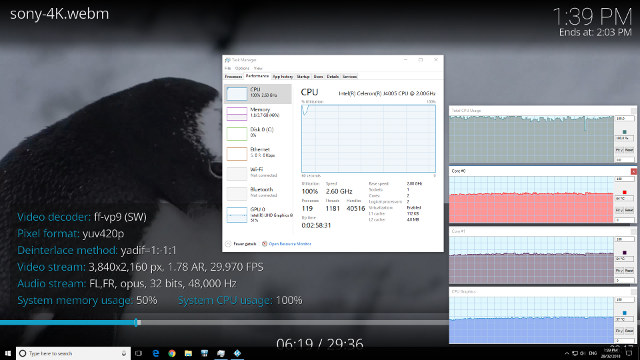Click the red color swatch for Core #0

(624, 192)
